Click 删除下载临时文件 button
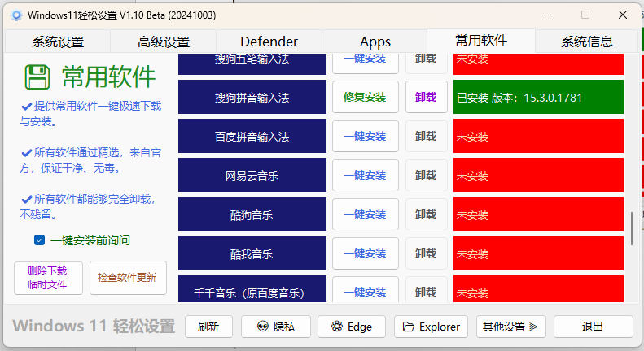 coord(48,278)
